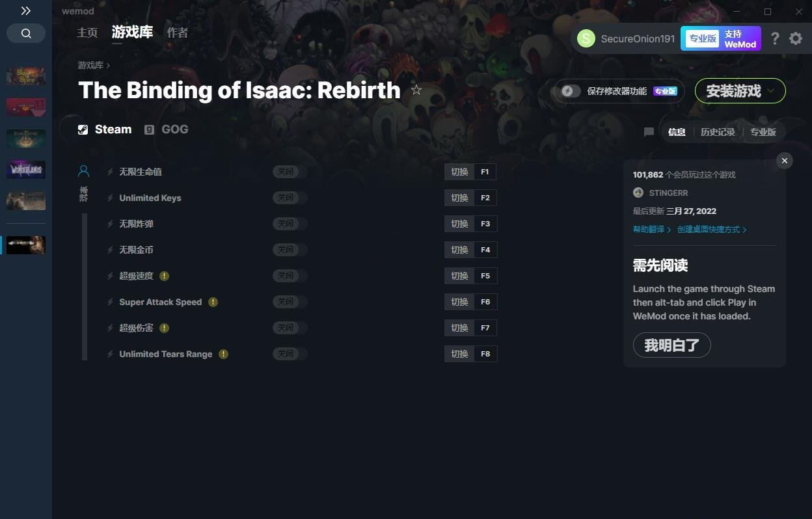Open settings gear icon in header
This screenshot has height=519, width=812.
796,38
